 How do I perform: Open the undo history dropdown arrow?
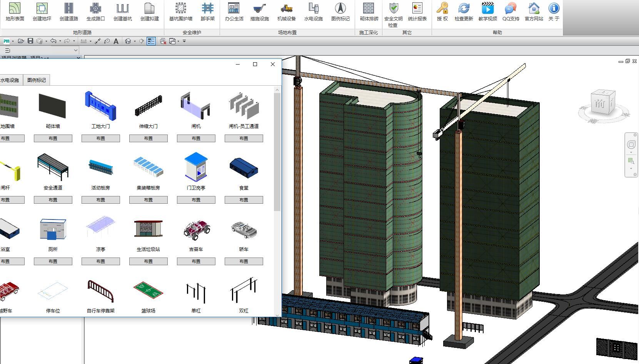(60, 41)
